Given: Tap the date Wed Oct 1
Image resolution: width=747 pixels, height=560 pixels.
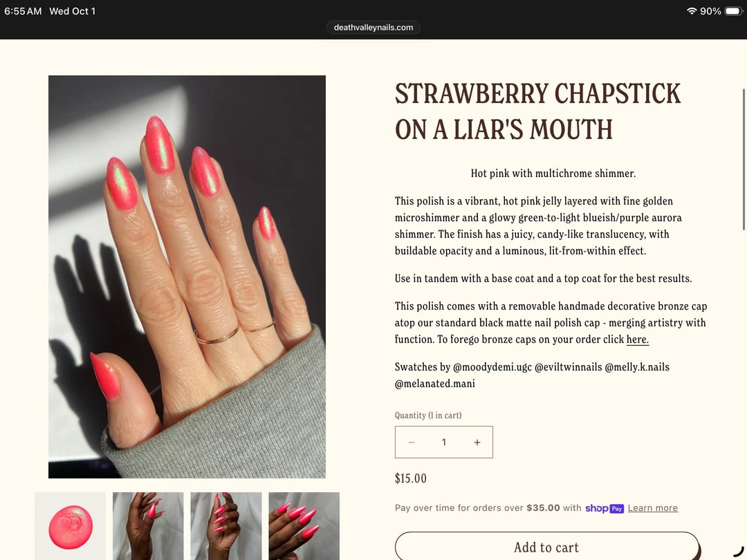Looking at the screenshot, I should [73, 11].
